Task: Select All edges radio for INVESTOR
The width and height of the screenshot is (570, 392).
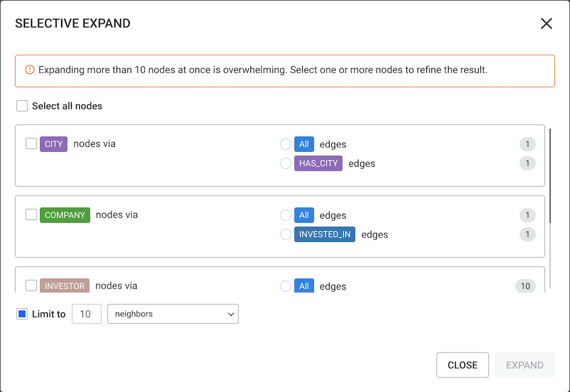Action: [286, 286]
